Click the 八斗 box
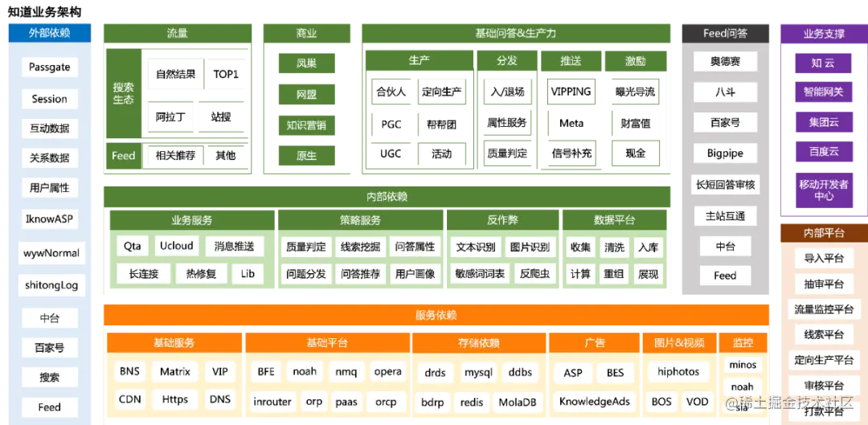 coord(725,92)
